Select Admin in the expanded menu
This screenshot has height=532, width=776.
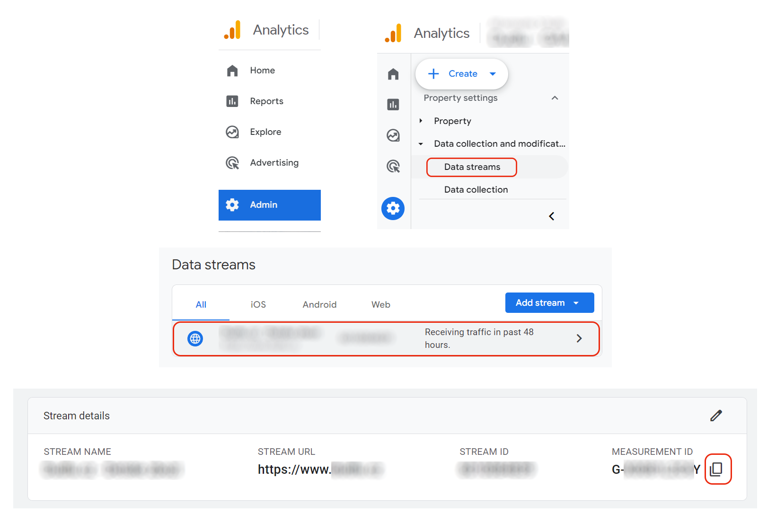269,205
